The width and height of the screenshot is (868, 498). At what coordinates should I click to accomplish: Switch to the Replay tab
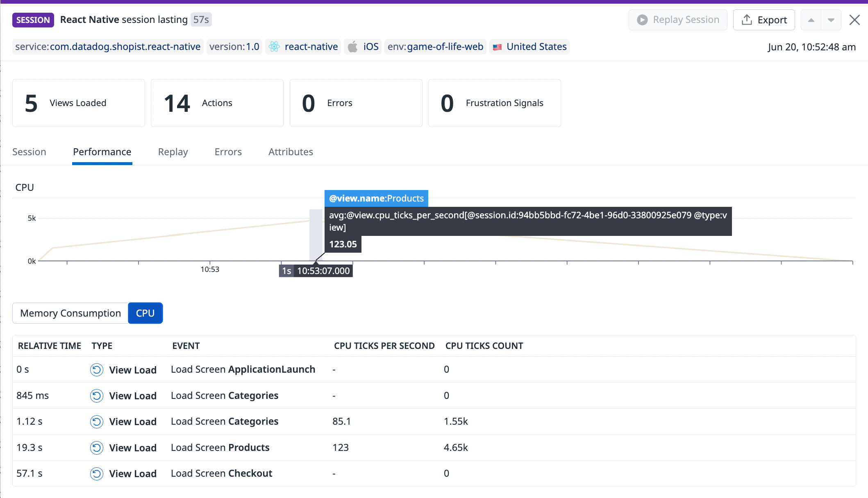pyautogui.click(x=173, y=152)
